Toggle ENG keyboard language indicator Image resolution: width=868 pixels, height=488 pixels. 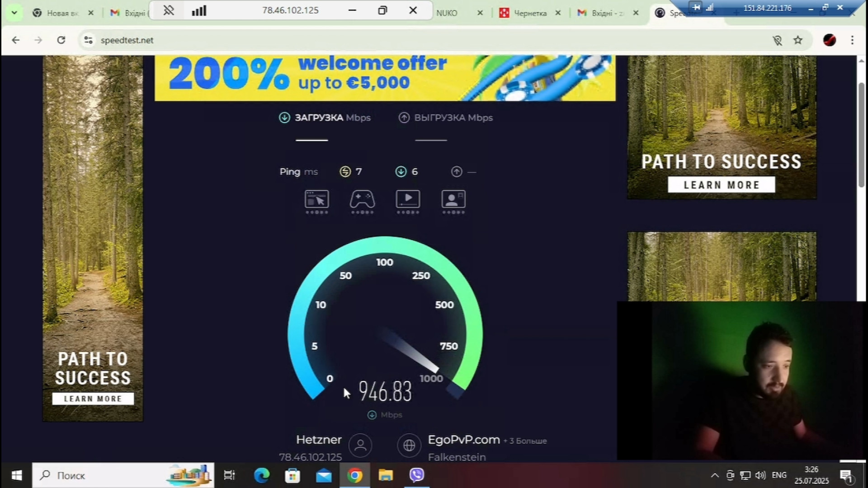pyautogui.click(x=779, y=475)
